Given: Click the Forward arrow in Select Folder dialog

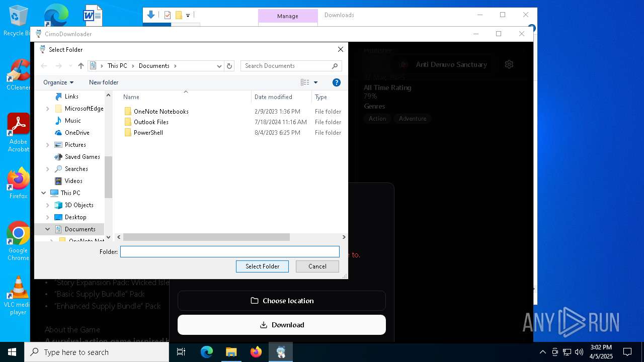Looking at the screenshot, I should (58, 66).
